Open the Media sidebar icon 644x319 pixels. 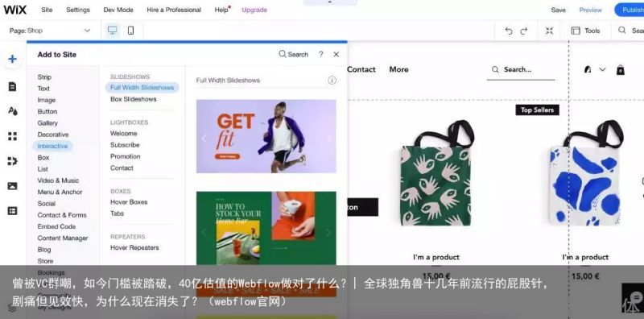pos(12,186)
